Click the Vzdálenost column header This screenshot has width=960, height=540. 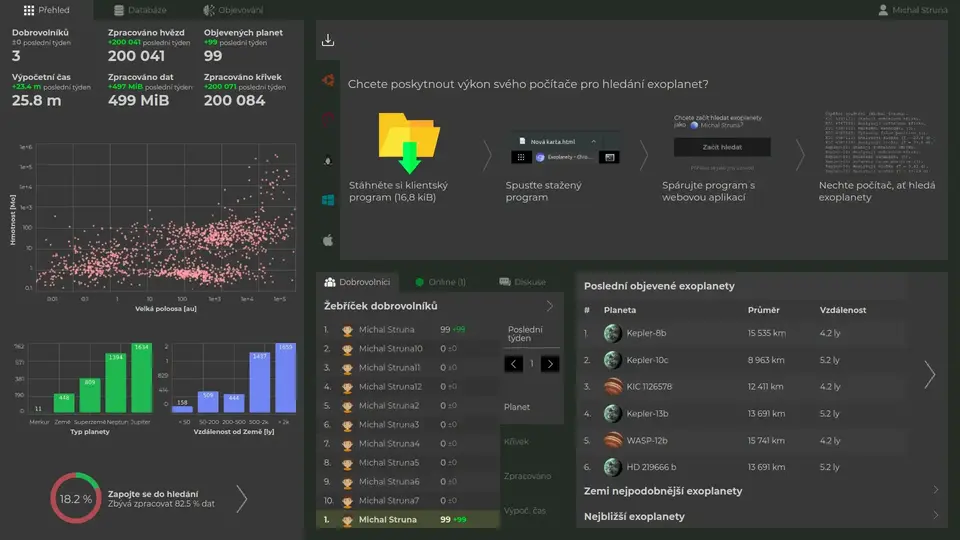point(842,310)
